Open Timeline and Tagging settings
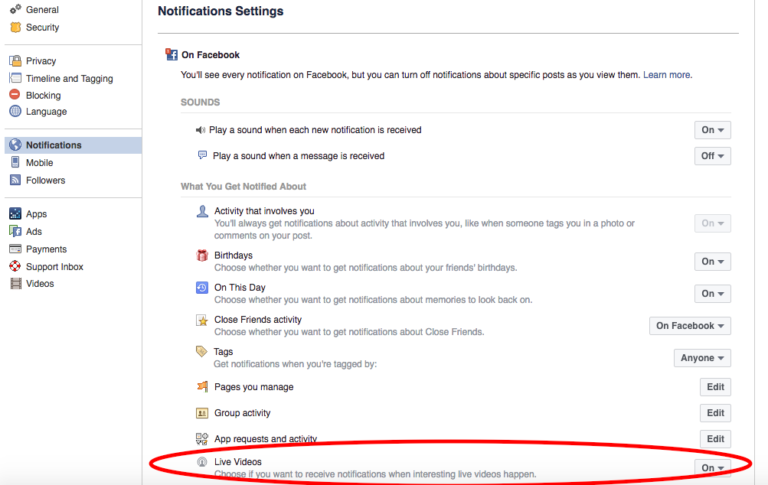 [70, 78]
